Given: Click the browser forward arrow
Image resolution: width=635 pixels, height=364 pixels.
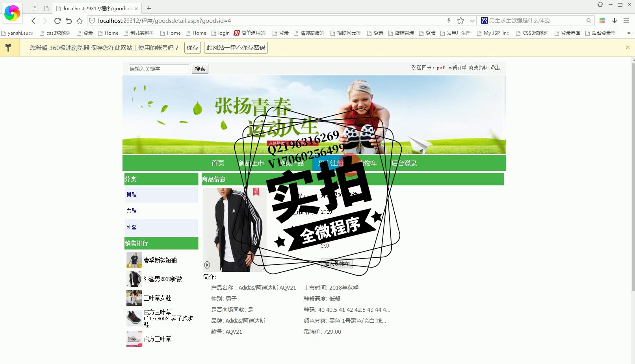Looking at the screenshot, I should (x=45, y=21).
